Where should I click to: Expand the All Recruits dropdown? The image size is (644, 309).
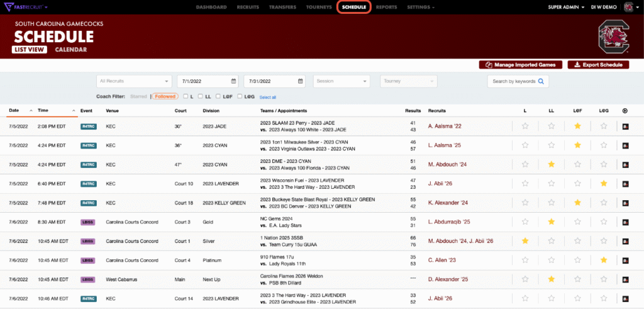point(134,81)
